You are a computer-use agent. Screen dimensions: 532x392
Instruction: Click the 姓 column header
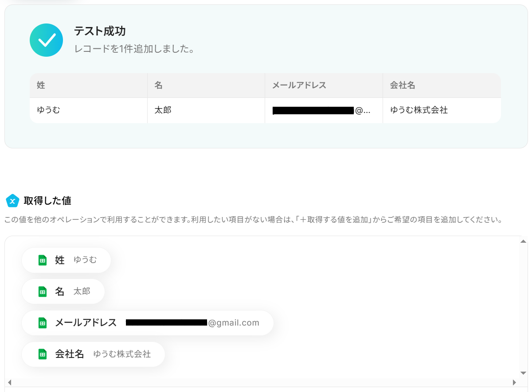coord(89,85)
